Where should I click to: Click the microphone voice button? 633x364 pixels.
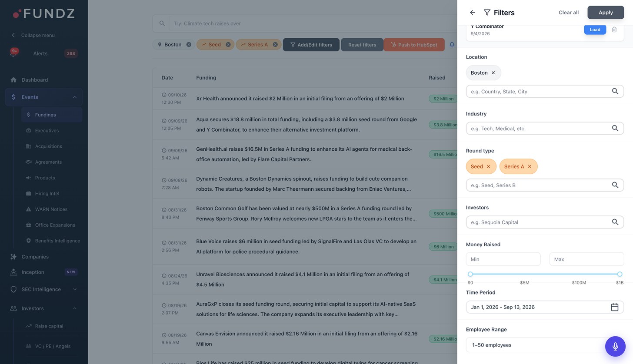(x=615, y=346)
